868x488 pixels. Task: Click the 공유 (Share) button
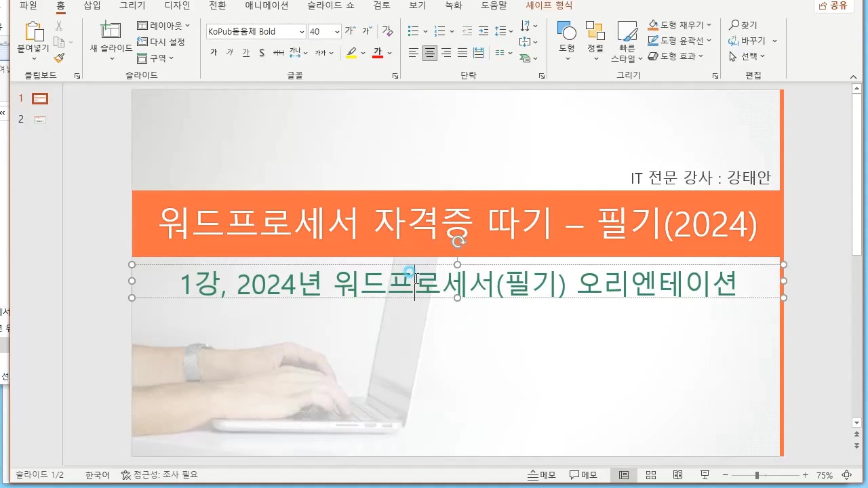pyautogui.click(x=833, y=5)
